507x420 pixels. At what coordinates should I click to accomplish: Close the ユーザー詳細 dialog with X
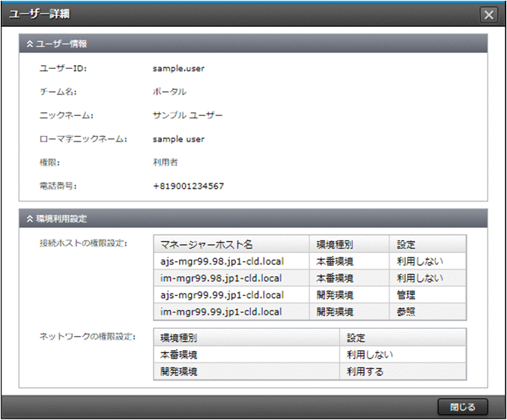pyautogui.click(x=488, y=14)
